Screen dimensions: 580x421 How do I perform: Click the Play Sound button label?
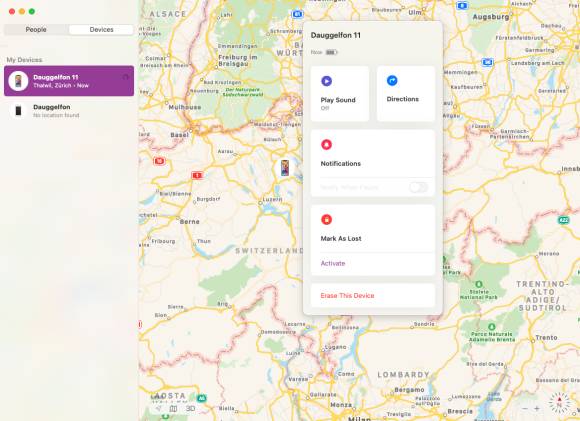pyautogui.click(x=338, y=100)
